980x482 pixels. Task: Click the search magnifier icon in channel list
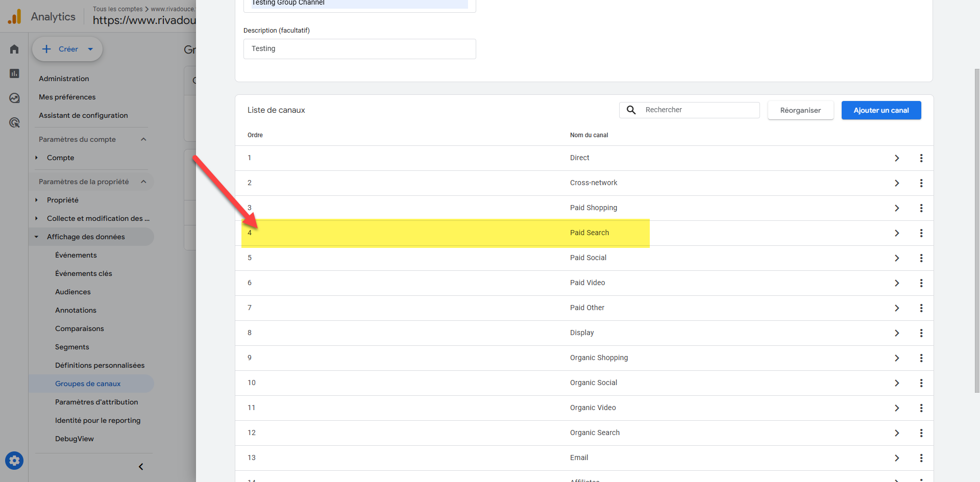coord(631,110)
